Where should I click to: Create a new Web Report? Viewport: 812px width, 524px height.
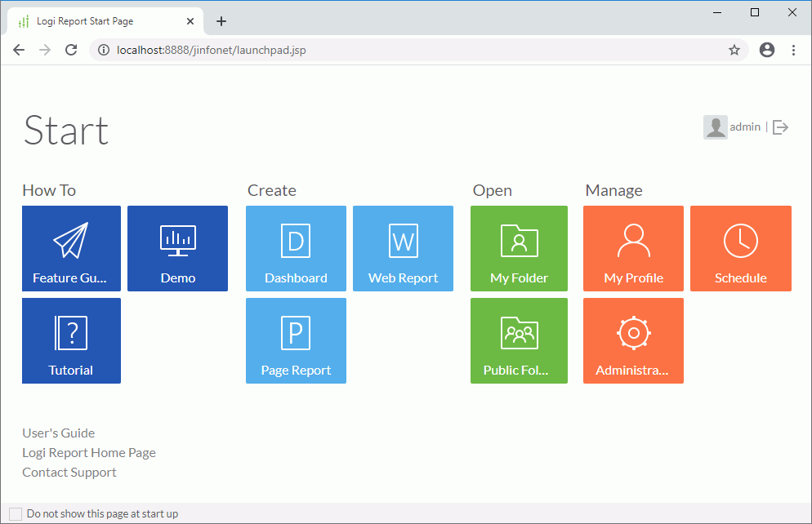pos(403,248)
